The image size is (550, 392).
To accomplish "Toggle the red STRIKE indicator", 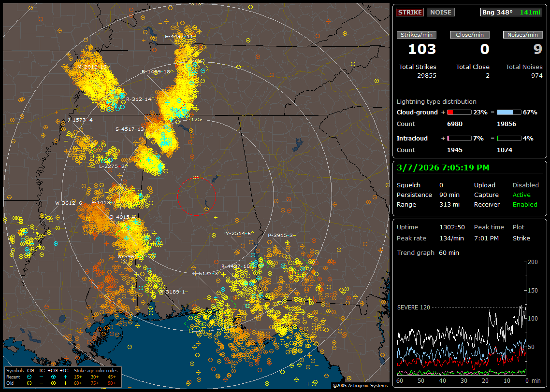I will pos(410,13).
